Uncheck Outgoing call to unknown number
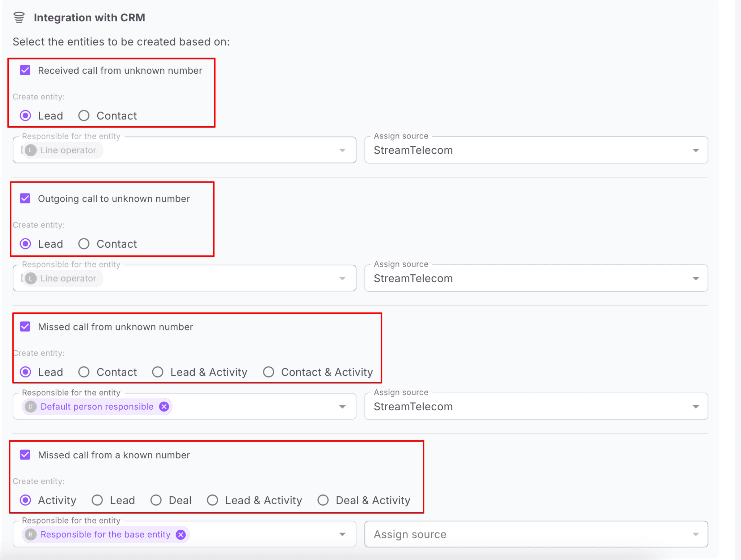Viewport: 741px width, 560px height. (x=25, y=198)
